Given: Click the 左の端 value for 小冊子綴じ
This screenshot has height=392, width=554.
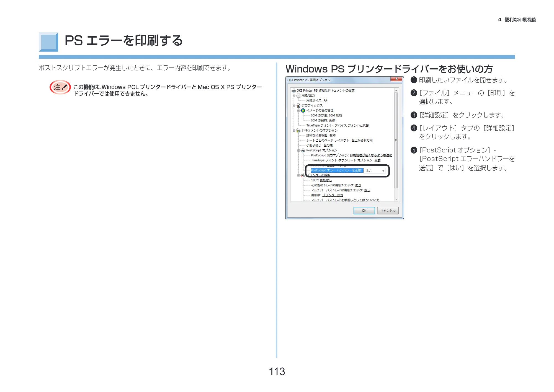Looking at the screenshot, I should pos(328,145).
